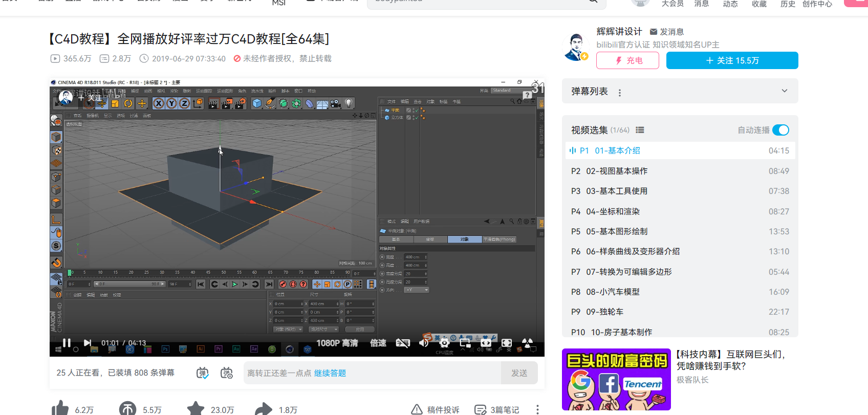Click the thumbs-up like icon

click(x=60, y=409)
